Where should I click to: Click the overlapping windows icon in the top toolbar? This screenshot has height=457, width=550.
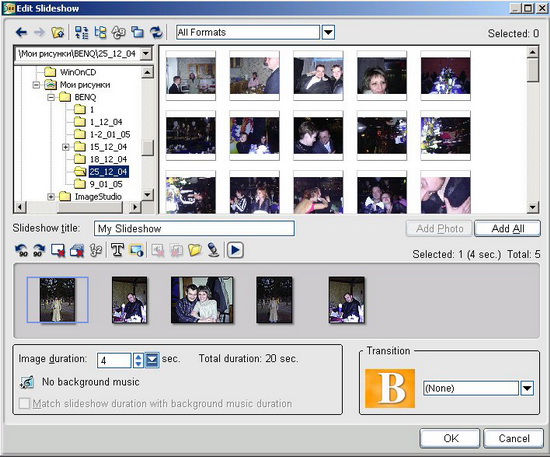point(137,33)
